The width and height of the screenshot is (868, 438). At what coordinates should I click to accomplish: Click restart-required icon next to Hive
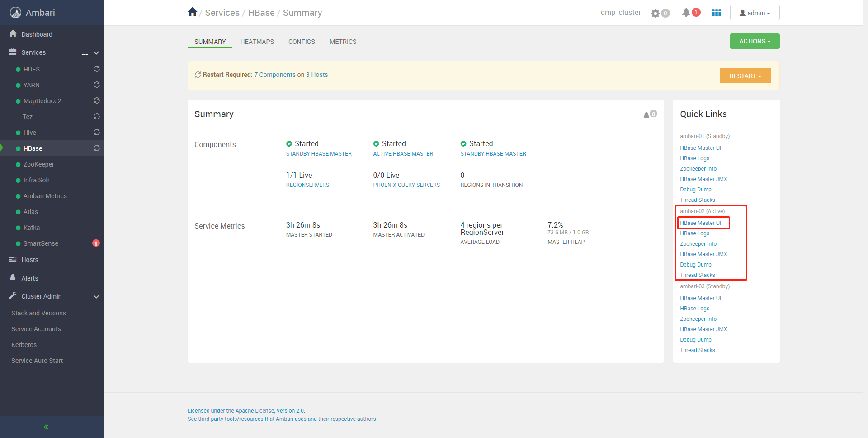click(96, 132)
